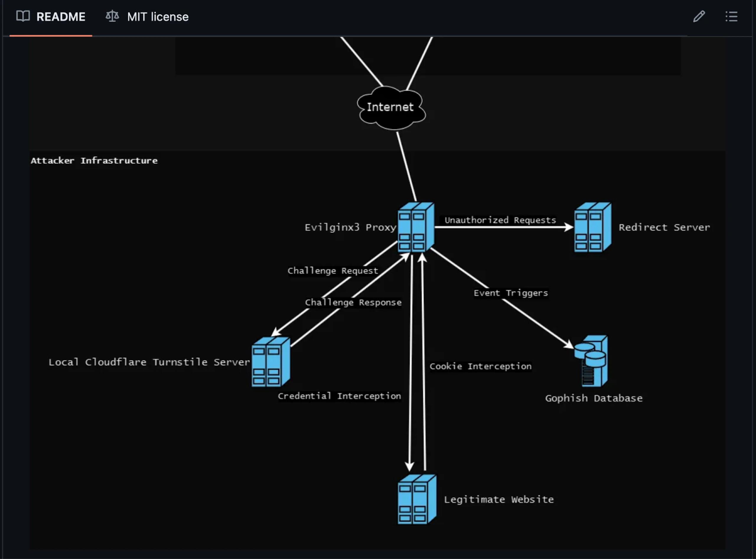Switch to the MIT license tab
Screen dimensions: 756x559
click(147, 17)
